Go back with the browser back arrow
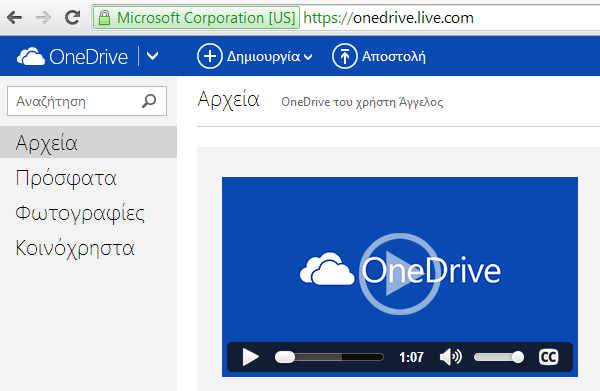 pyautogui.click(x=15, y=17)
